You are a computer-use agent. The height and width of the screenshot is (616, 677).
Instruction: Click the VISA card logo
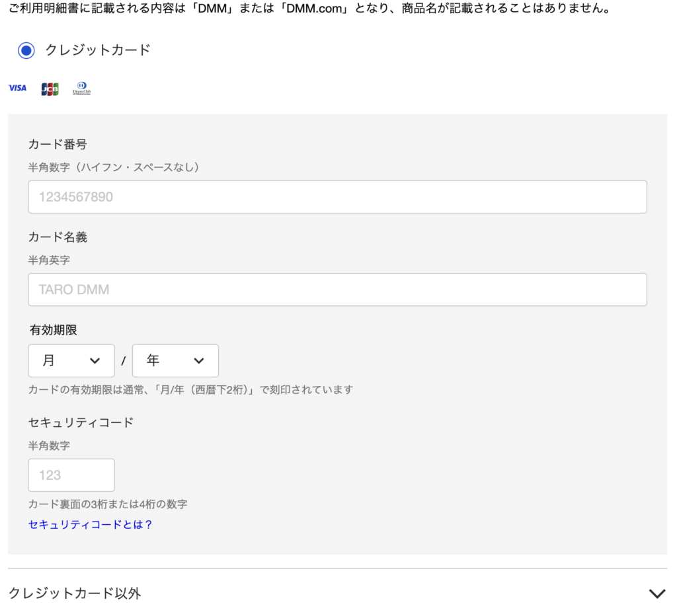(17, 88)
